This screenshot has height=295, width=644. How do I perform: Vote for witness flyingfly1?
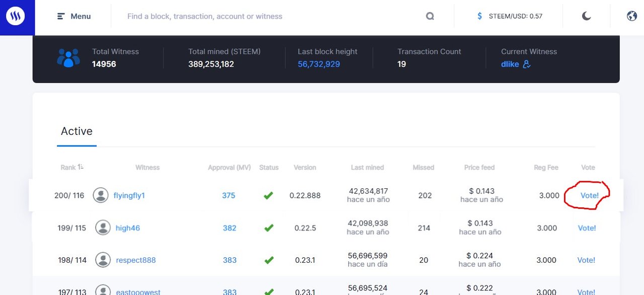point(590,195)
